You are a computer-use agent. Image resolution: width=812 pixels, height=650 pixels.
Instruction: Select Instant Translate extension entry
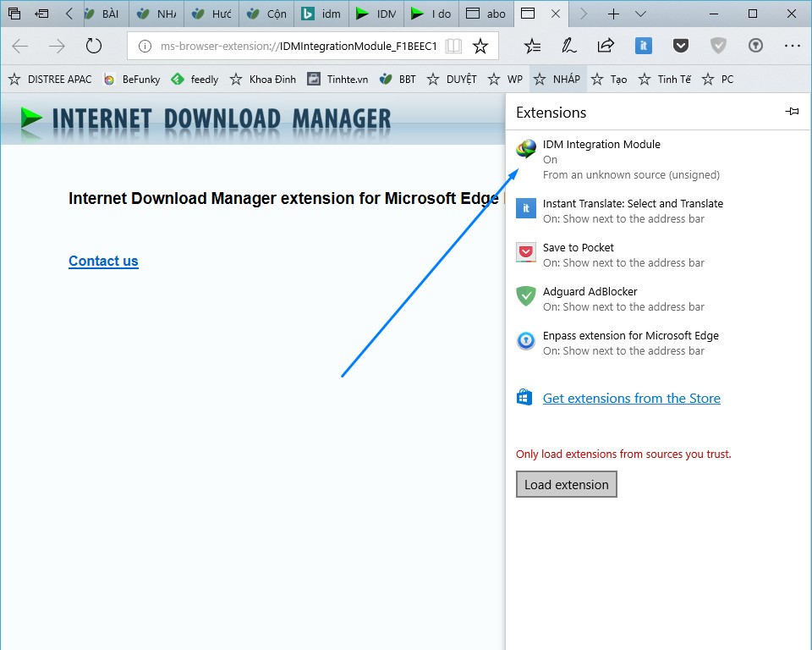[658, 211]
